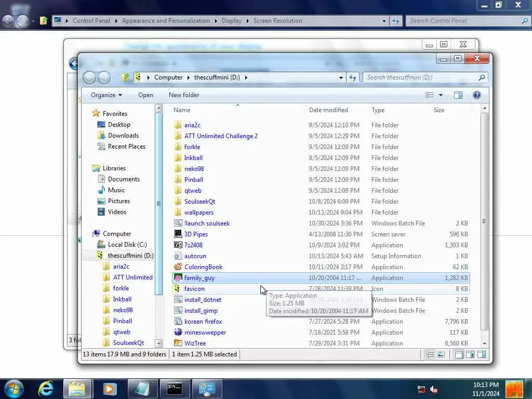Screen dimensions: 532x399
Task: Refresh the thescuffmini (D:) address bar
Action: coord(353,78)
